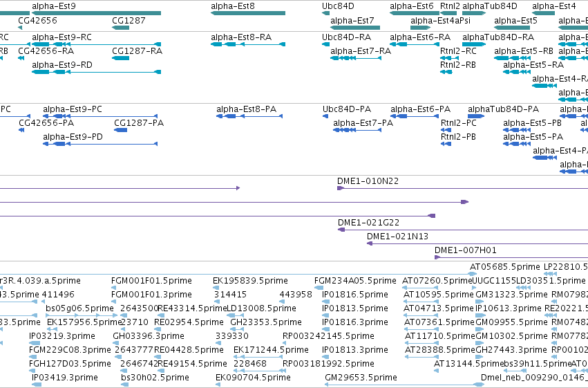Open the alpha-Est9-PD protein label

tap(73, 137)
